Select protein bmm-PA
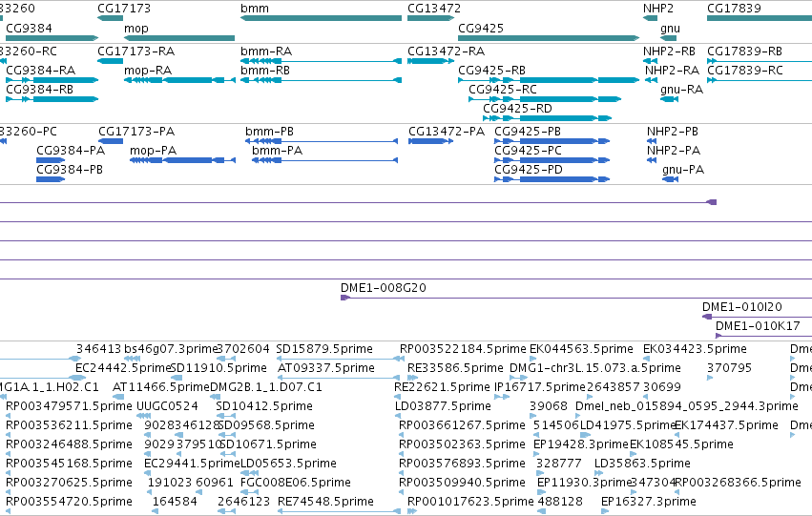 click(x=324, y=160)
